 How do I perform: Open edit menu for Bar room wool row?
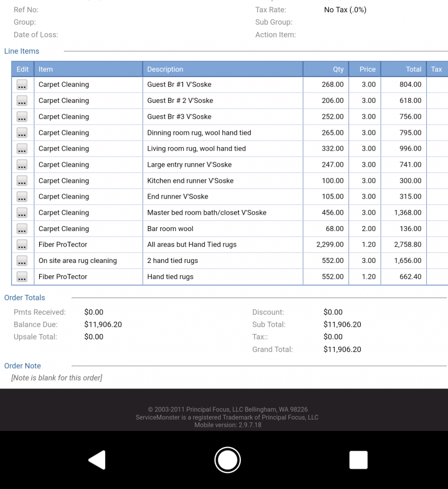[x=22, y=229]
